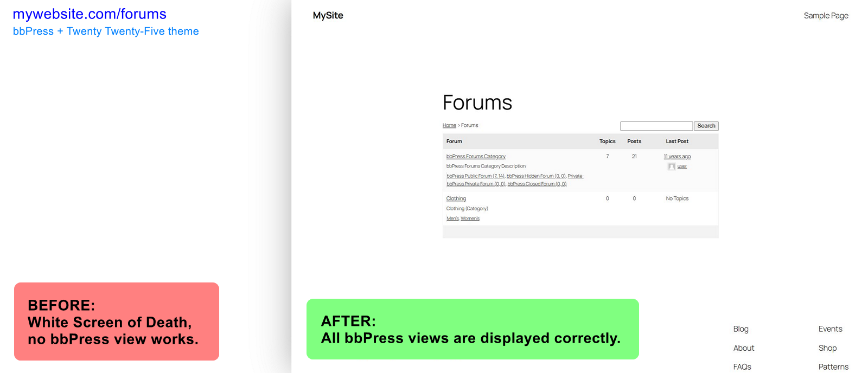
Task: Click the topics count '7' cell
Action: point(607,156)
